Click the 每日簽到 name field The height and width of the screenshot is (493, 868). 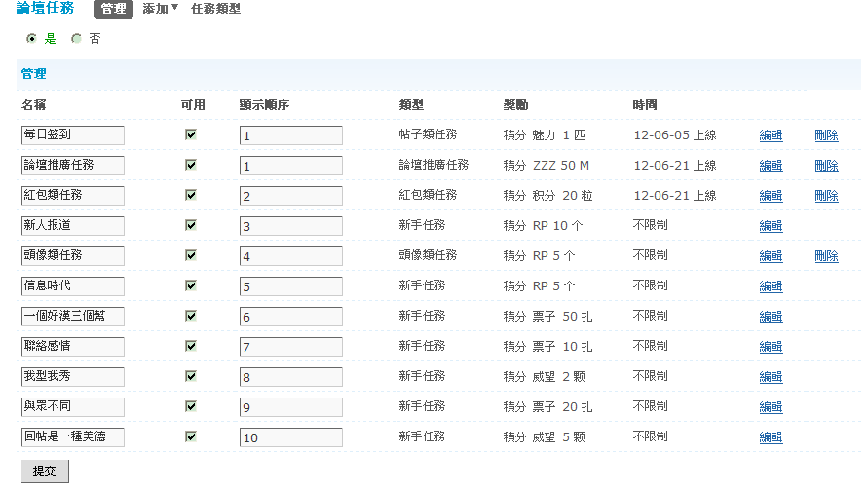point(72,135)
